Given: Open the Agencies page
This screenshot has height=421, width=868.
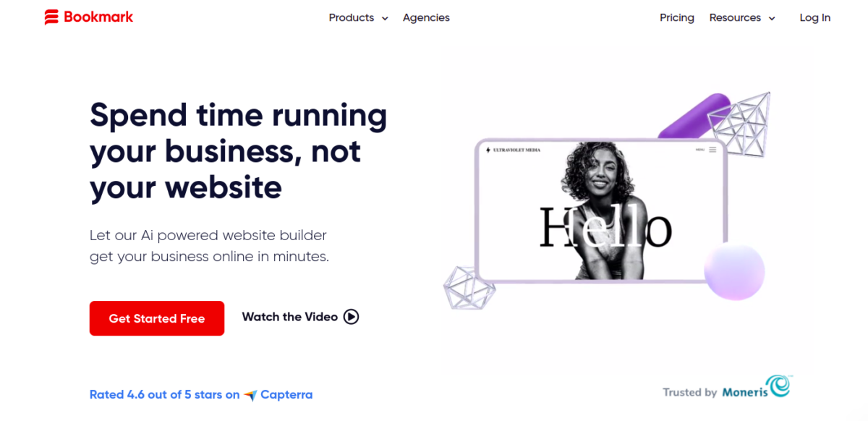Looking at the screenshot, I should pyautogui.click(x=426, y=17).
